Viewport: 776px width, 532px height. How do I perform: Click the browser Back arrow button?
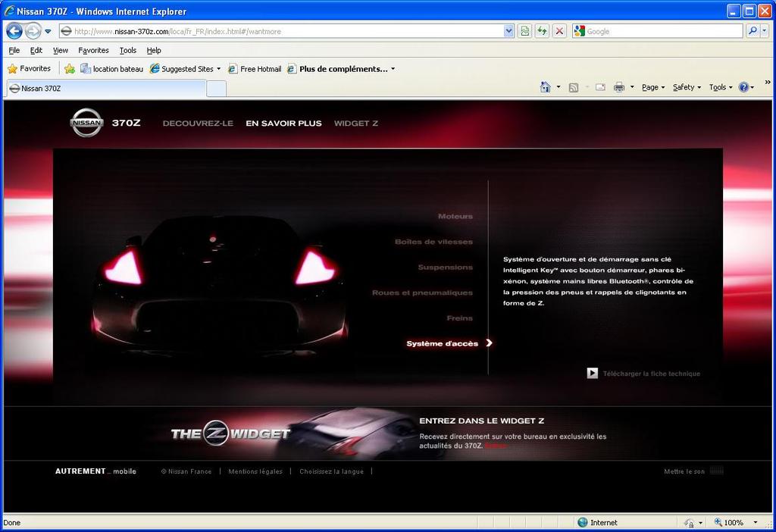(14, 31)
